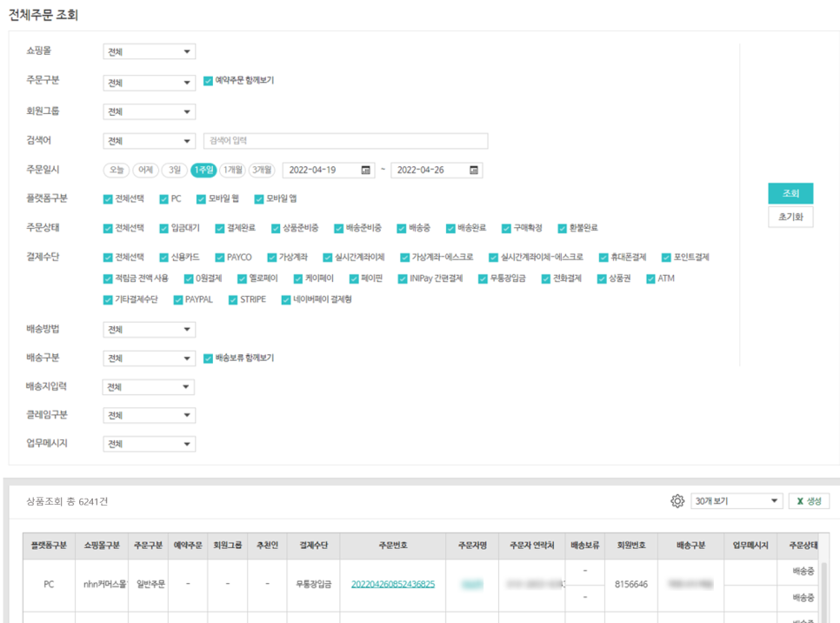Open the 주문구분 dropdown list
840x623 pixels.
click(x=149, y=84)
